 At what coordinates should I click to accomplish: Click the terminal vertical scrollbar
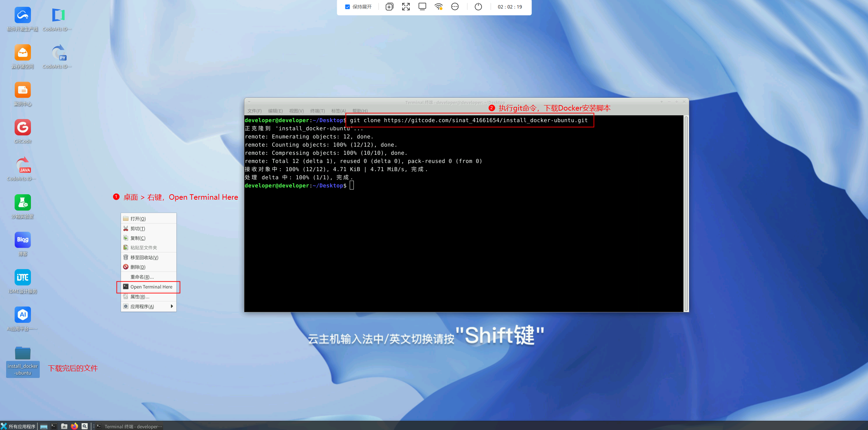coord(686,213)
